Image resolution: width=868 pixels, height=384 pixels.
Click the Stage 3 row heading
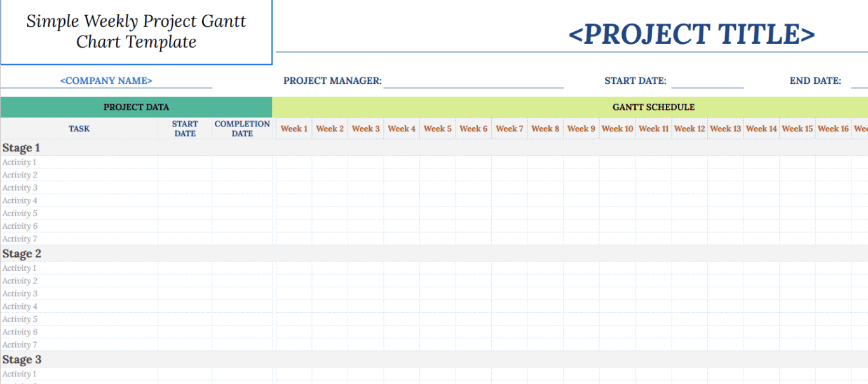click(x=22, y=359)
